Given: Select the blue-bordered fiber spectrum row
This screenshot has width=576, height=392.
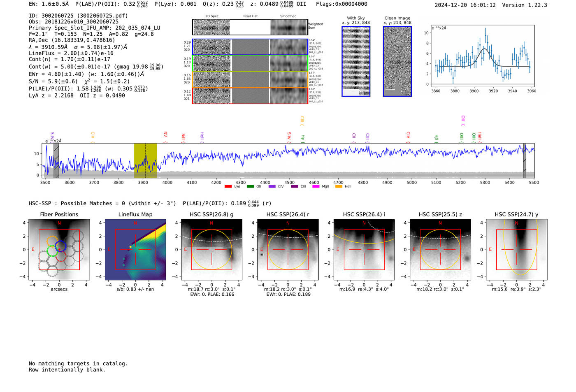Looking at the screenshot, I should pyautogui.click(x=250, y=47).
